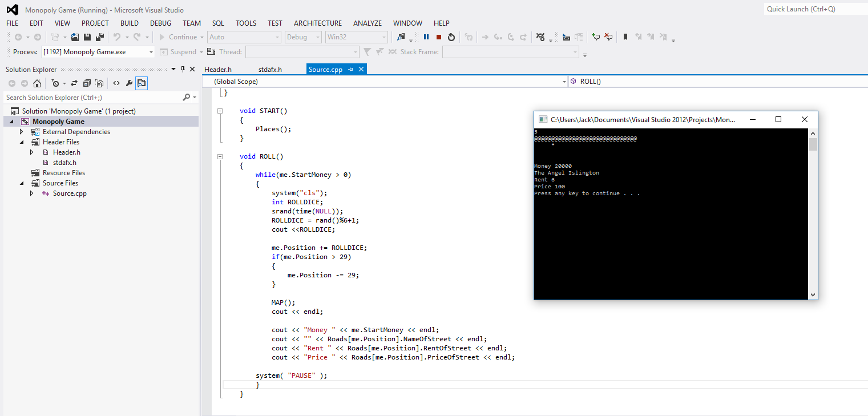The height and width of the screenshot is (416, 868).
Task: Select the Resource Files folder
Action: click(64, 173)
